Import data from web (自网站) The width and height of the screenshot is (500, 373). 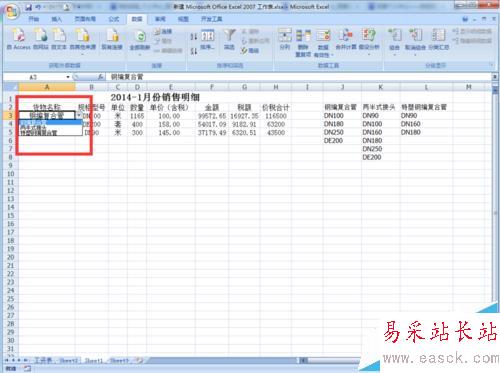pyautogui.click(x=40, y=39)
